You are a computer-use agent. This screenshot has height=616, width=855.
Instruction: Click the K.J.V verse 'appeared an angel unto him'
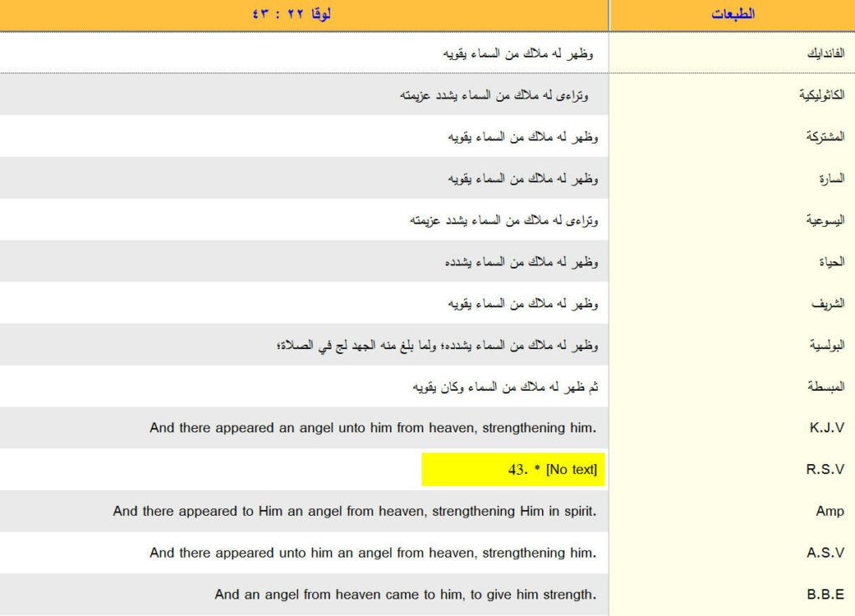coord(373,428)
